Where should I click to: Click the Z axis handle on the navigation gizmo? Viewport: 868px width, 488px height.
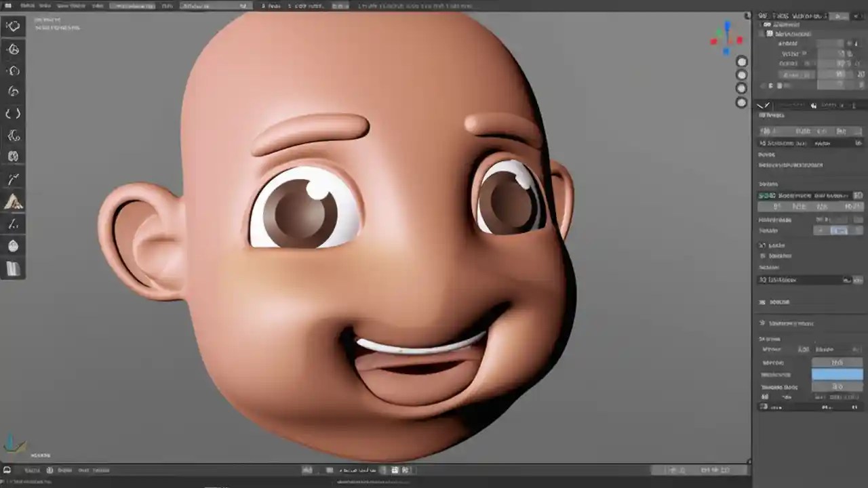(727, 26)
